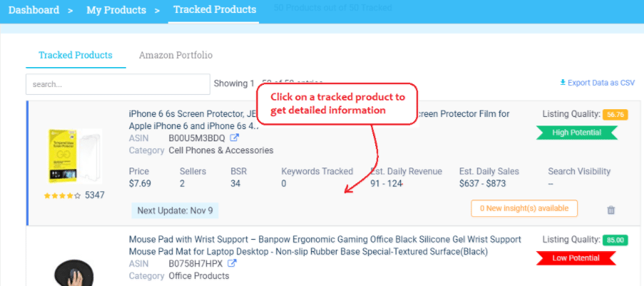This screenshot has height=286, width=644.
Task: Focus the product search field
Action: 118,84
